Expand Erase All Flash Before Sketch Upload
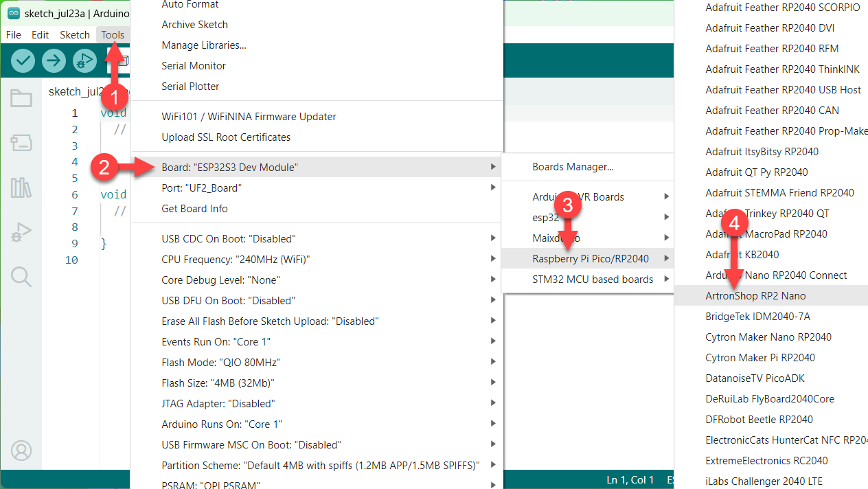Image resolution: width=868 pixels, height=489 pixels. (x=317, y=321)
